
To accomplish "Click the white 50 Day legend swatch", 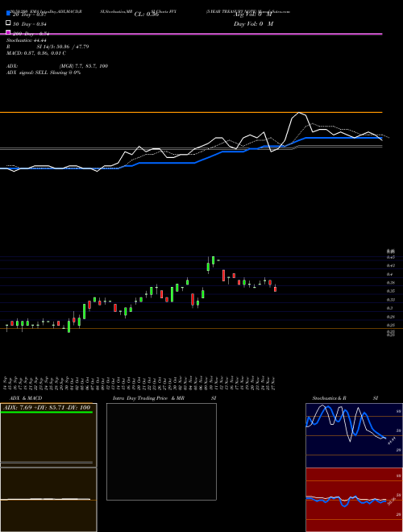I will pos(9,23).
